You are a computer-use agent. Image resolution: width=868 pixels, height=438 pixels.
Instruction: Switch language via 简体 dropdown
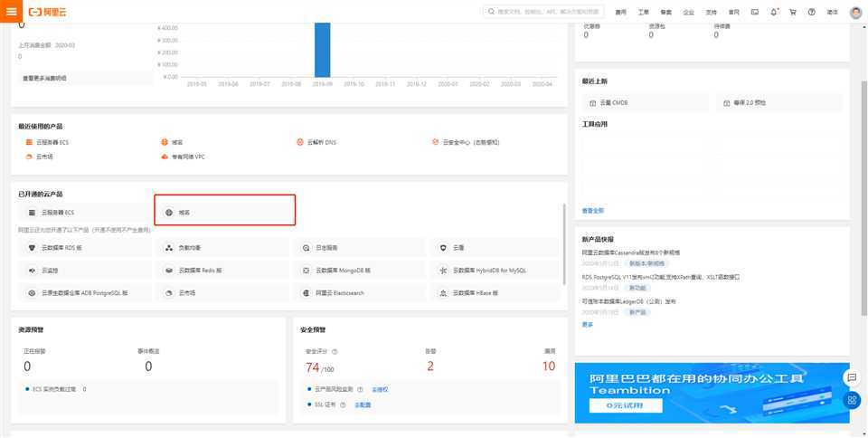click(832, 12)
